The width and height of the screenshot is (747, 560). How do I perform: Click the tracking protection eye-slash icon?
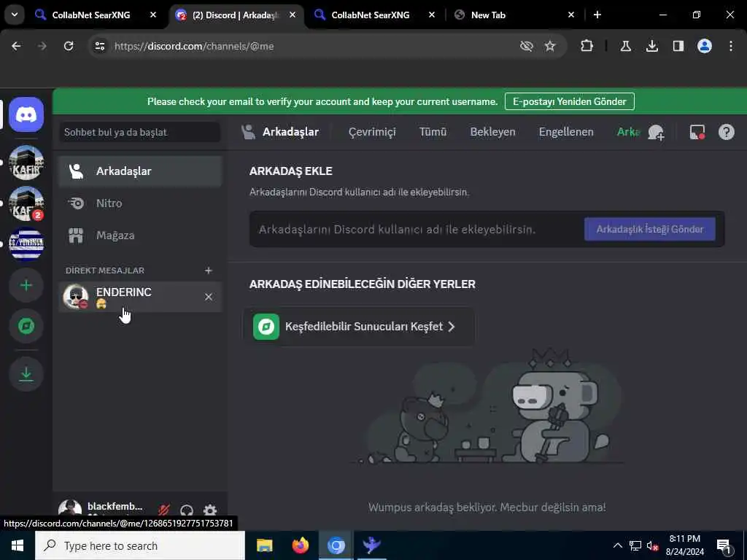[527, 46]
